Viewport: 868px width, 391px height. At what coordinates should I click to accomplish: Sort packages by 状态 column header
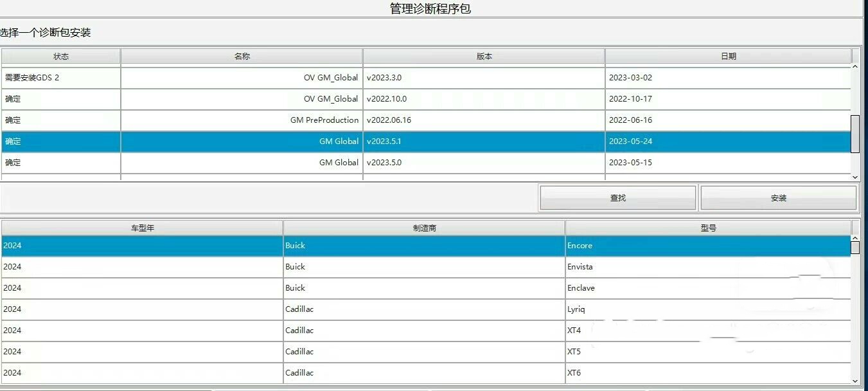(x=61, y=57)
